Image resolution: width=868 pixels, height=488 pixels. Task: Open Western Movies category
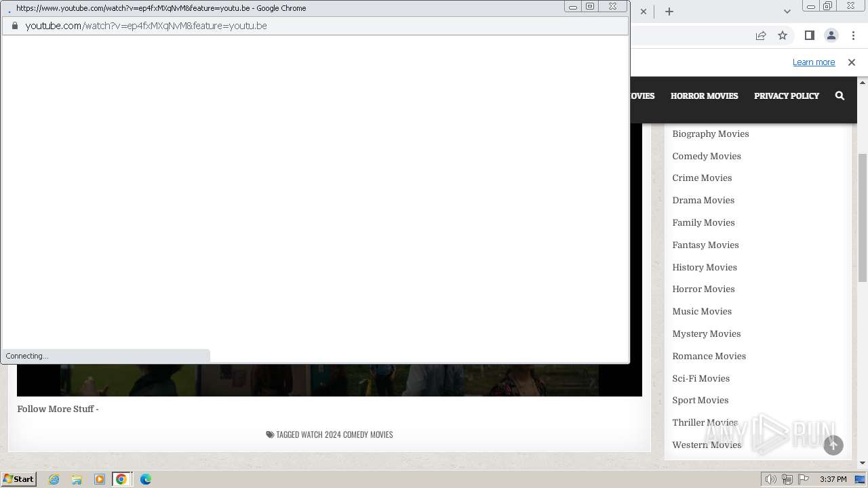(x=707, y=445)
